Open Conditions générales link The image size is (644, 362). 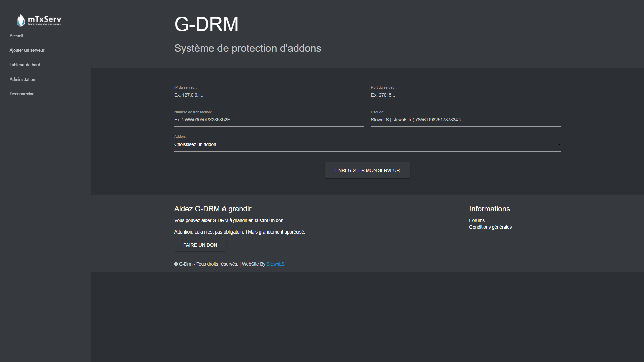[490, 227]
